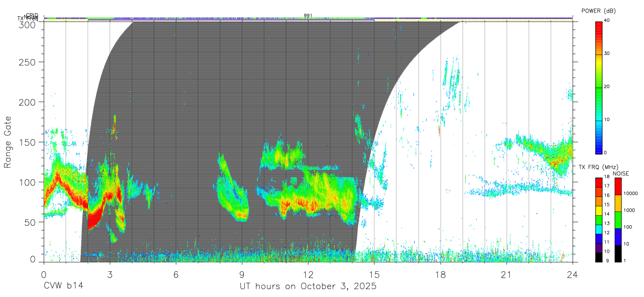The height and width of the screenshot is (297, 644).
Task: Click the 12 tick on UT hours axis
Action: 308,274
